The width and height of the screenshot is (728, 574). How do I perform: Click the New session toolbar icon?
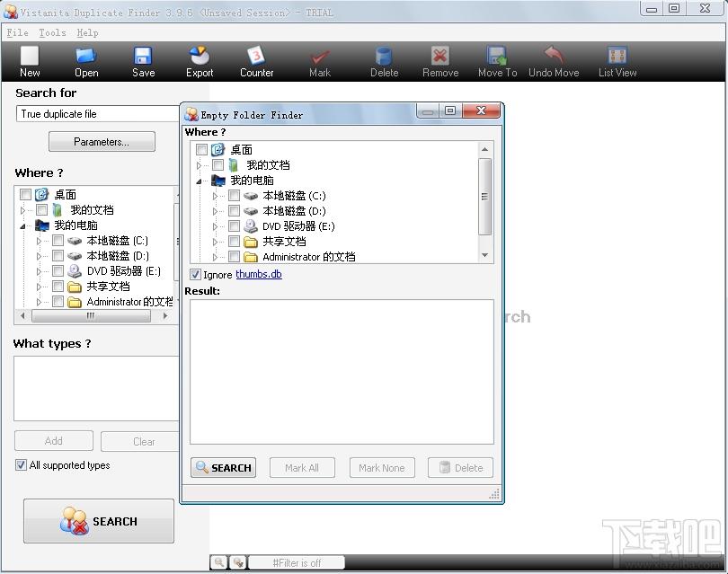(x=30, y=57)
